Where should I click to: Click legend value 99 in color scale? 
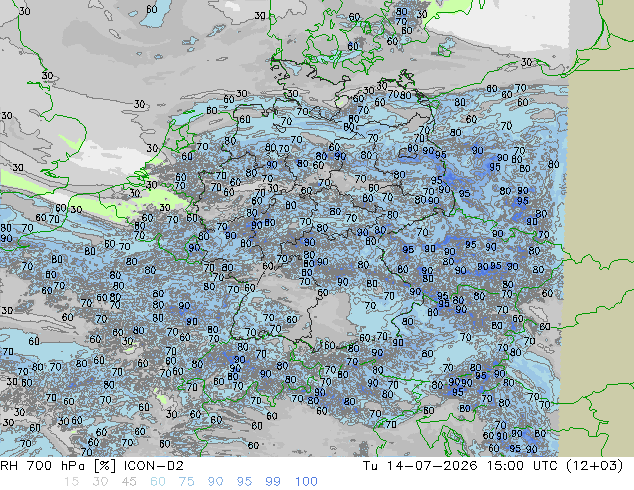(273, 482)
